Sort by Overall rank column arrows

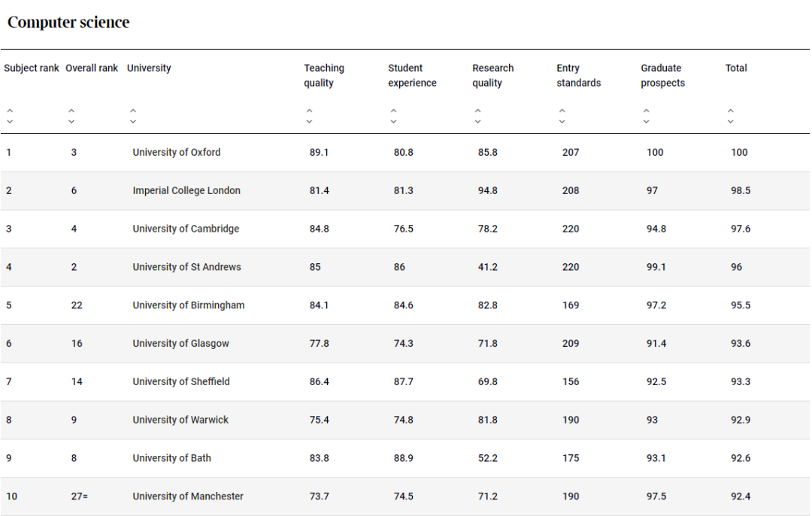(71, 116)
